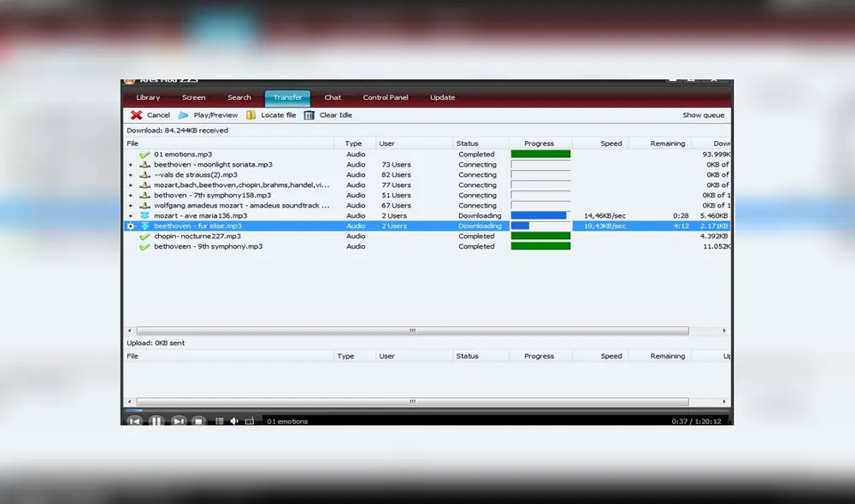This screenshot has width=855, height=504.
Task: Toggle the playlist icon in player bar
Action: click(x=220, y=421)
